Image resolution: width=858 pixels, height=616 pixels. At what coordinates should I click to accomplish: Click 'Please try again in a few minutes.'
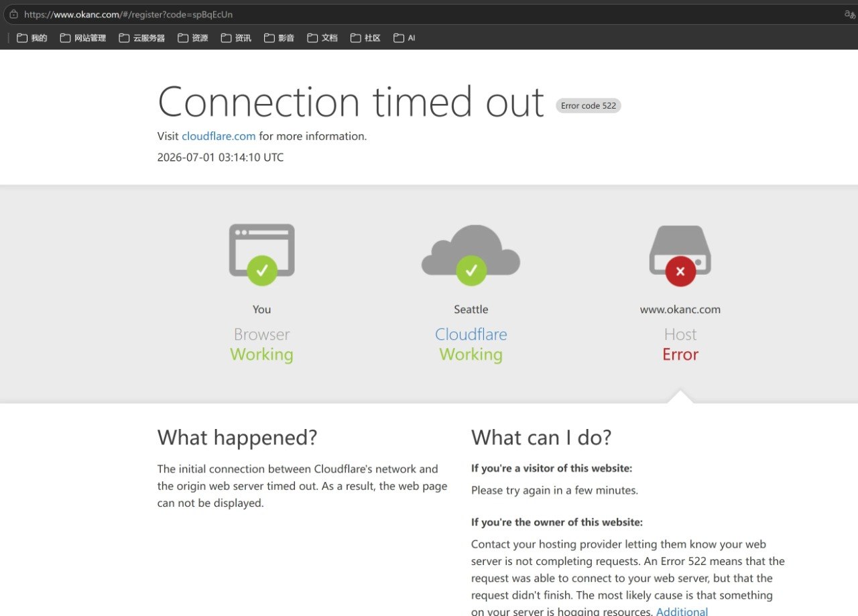(554, 491)
